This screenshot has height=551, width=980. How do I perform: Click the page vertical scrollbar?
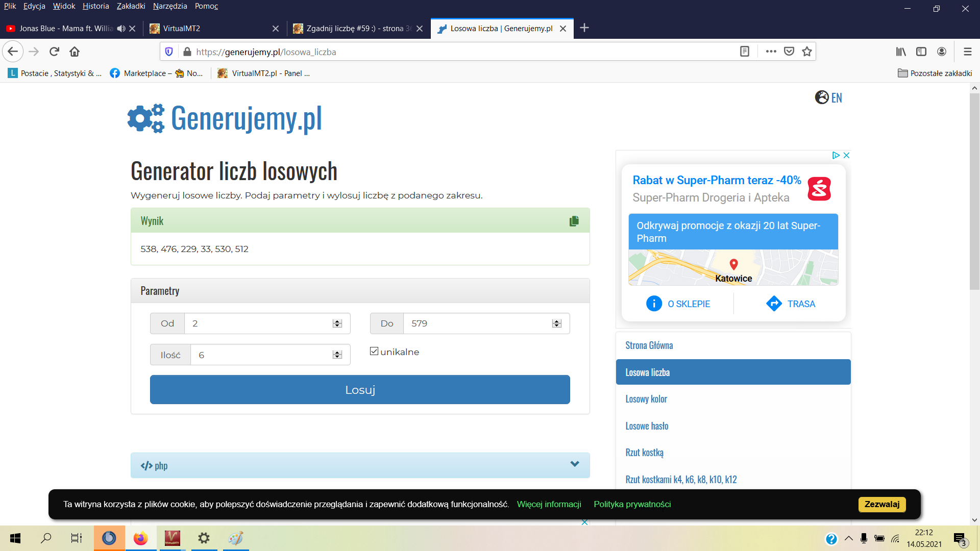pos(974,191)
